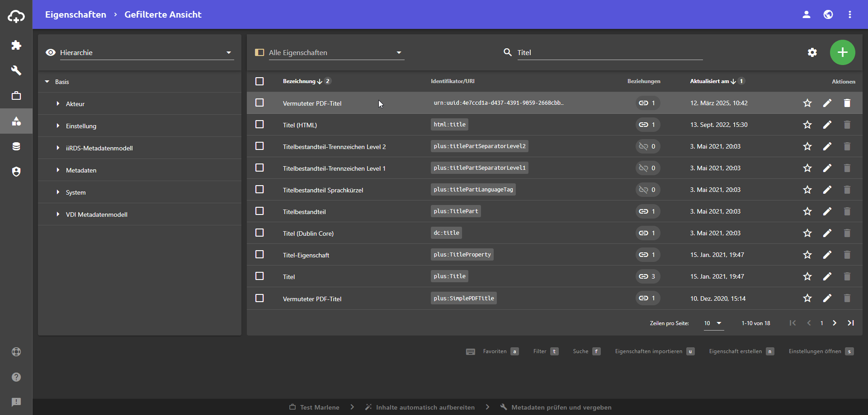This screenshot has height=415, width=868.
Task: Check the Titel-Eigenschaft row checkbox
Action: coord(259,254)
